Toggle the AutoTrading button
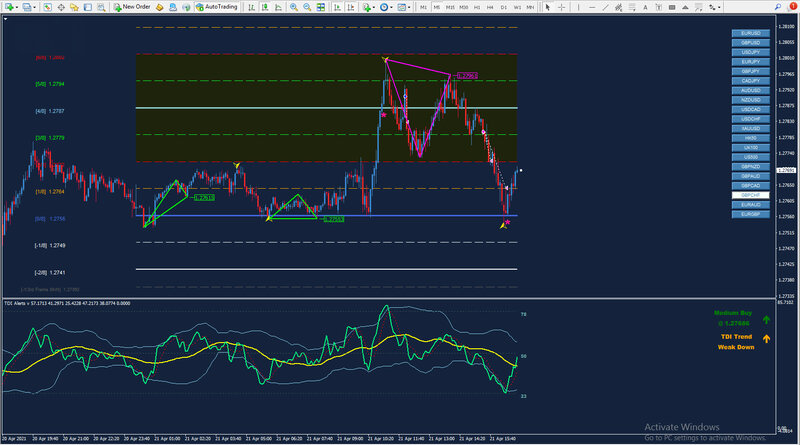 pyautogui.click(x=214, y=7)
